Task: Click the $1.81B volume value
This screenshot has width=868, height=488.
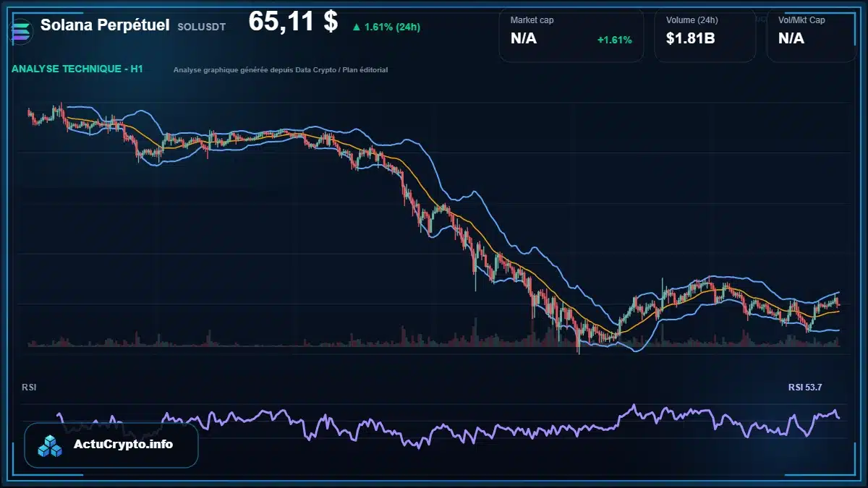Action: click(x=691, y=39)
